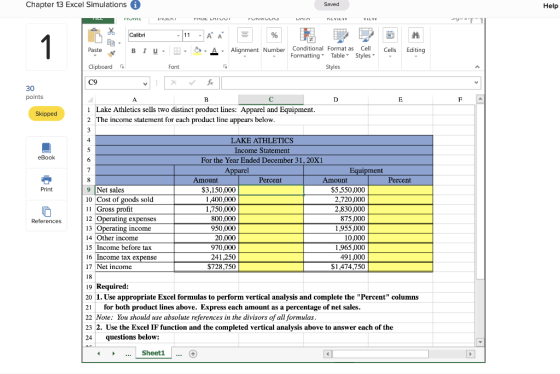Open the Editing binoculars group
Viewport: 560px width, 374px height.
[416, 42]
